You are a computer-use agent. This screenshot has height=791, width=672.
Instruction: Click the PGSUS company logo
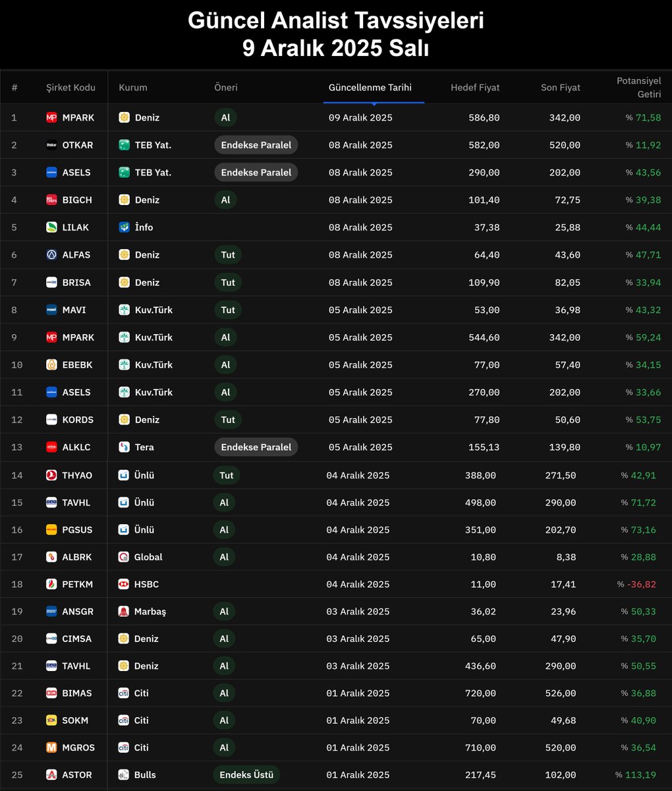(51, 530)
